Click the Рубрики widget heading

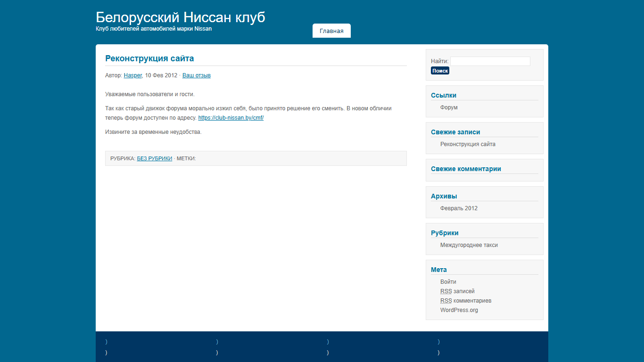(x=445, y=233)
